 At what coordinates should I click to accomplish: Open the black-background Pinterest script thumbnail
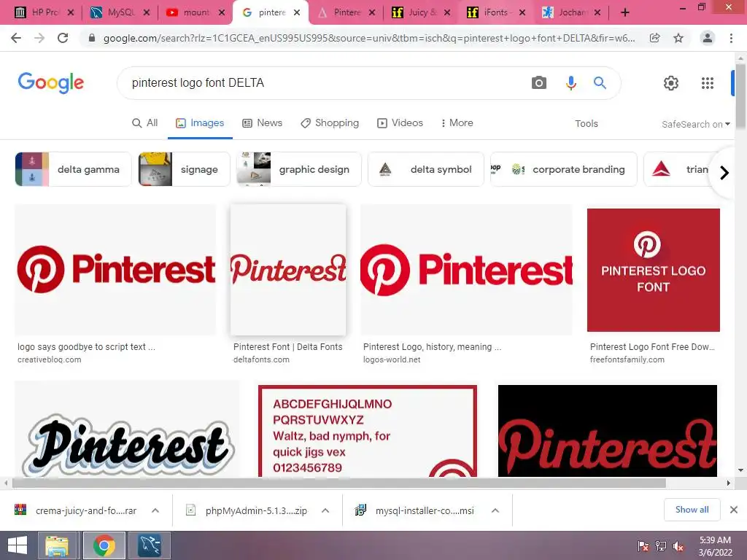point(608,431)
